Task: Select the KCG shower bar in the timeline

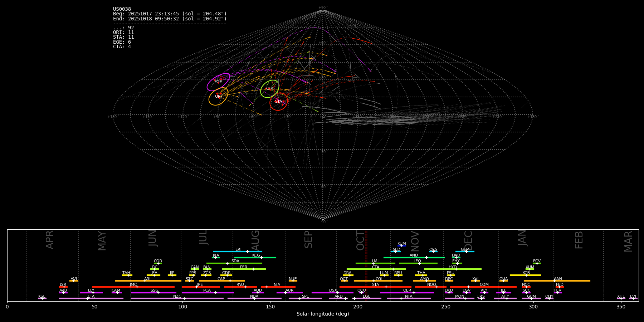Action: (255, 257)
